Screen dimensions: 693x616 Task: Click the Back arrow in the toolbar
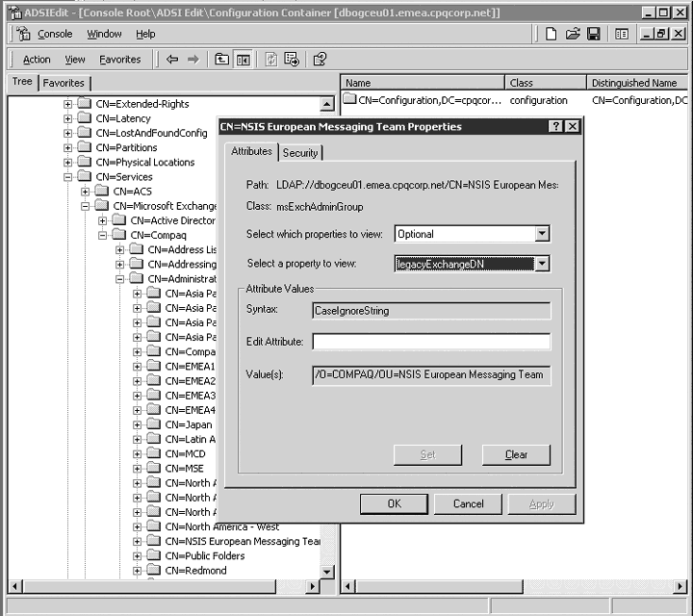point(172,60)
